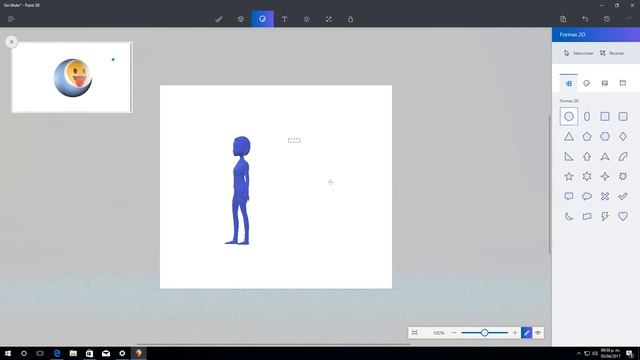Open the Canvas resize tool
This screenshot has width=640, height=360.
coord(329,19)
